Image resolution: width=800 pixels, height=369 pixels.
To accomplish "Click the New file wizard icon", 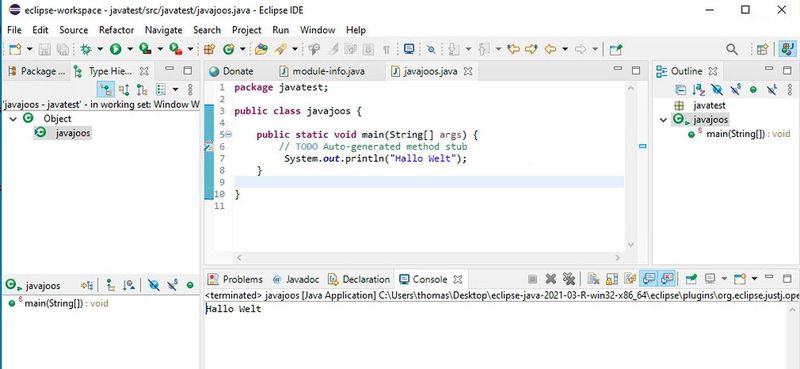I will click(15, 49).
